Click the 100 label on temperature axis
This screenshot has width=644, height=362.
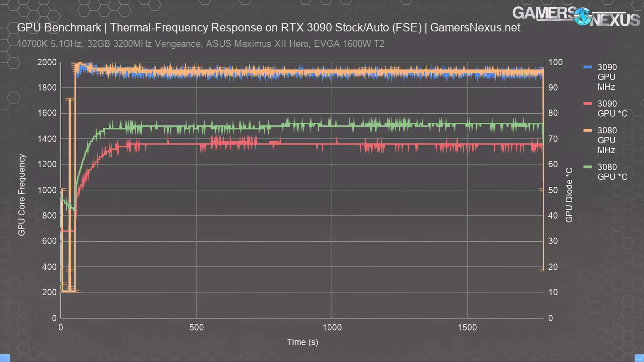pyautogui.click(x=555, y=62)
